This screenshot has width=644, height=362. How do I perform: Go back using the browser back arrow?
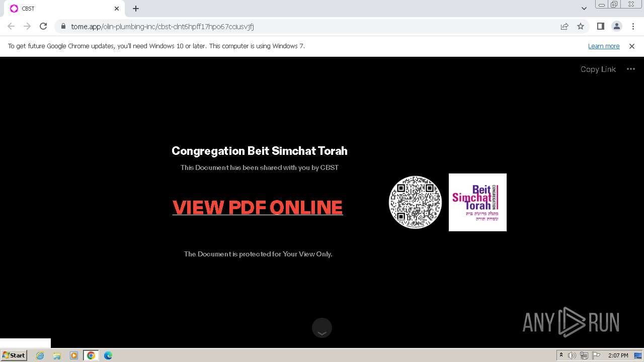pos(11,26)
